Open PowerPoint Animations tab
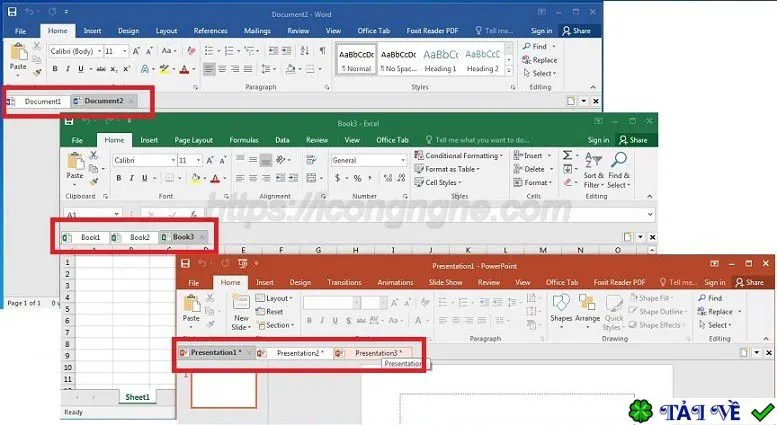This screenshot has width=777, height=425. click(x=395, y=282)
